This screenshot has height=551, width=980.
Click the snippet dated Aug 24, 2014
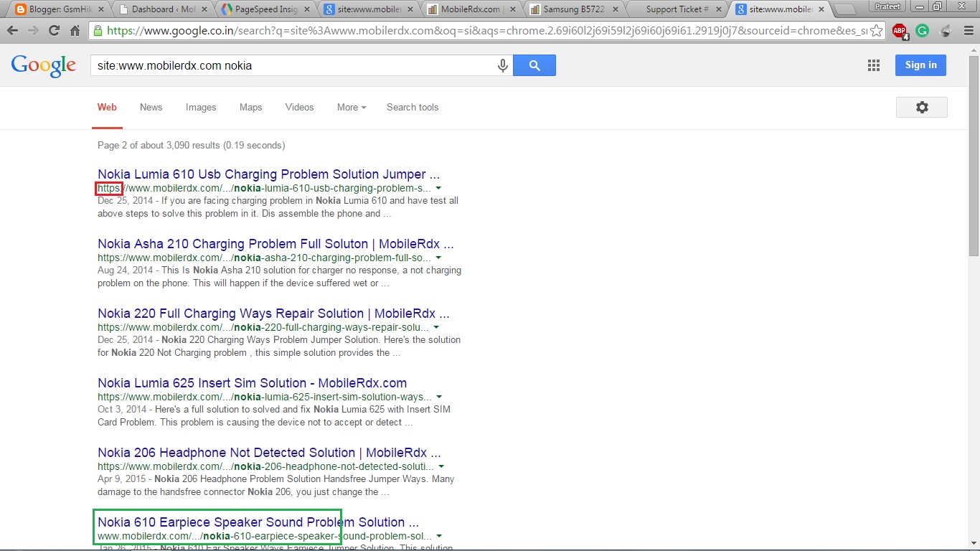[x=280, y=277]
